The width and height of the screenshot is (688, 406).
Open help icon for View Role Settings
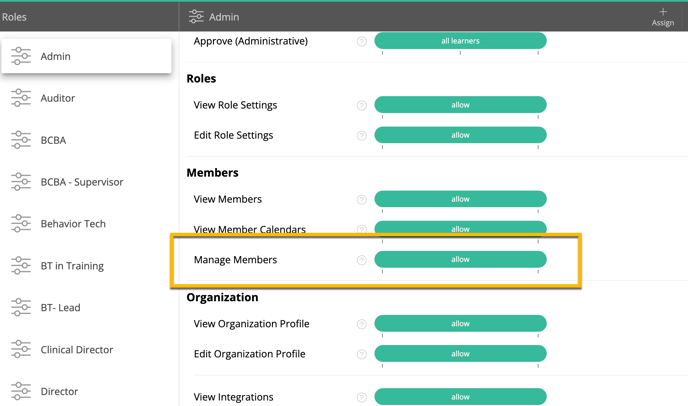pyautogui.click(x=362, y=105)
